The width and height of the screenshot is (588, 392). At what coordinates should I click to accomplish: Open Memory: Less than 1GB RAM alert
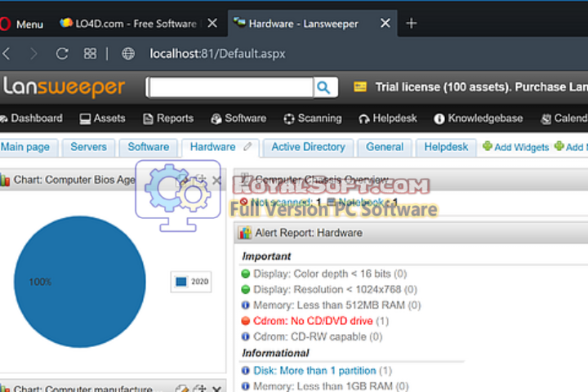point(331,386)
